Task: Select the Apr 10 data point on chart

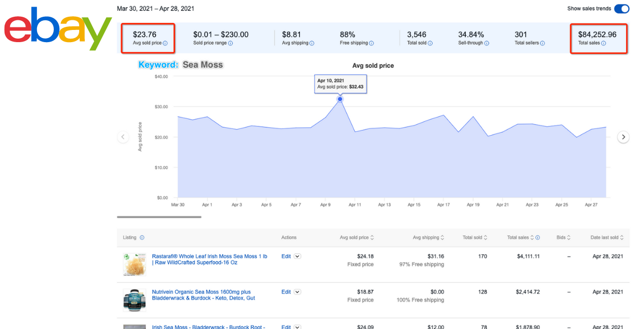Action: click(x=340, y=99)
